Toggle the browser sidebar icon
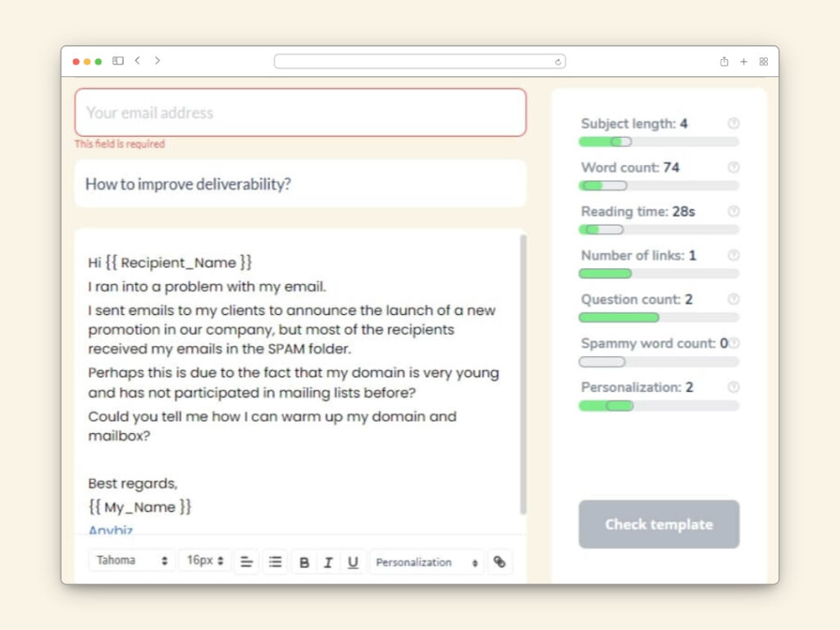Image resolution: width=840 pixels, height=630 pixels. pyautogui.click(x=118, y=61)
